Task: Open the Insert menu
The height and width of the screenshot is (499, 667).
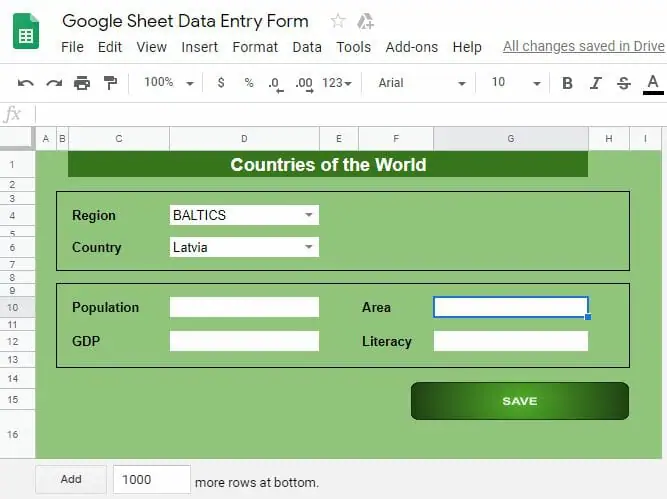Action: [x=199, y=47]
